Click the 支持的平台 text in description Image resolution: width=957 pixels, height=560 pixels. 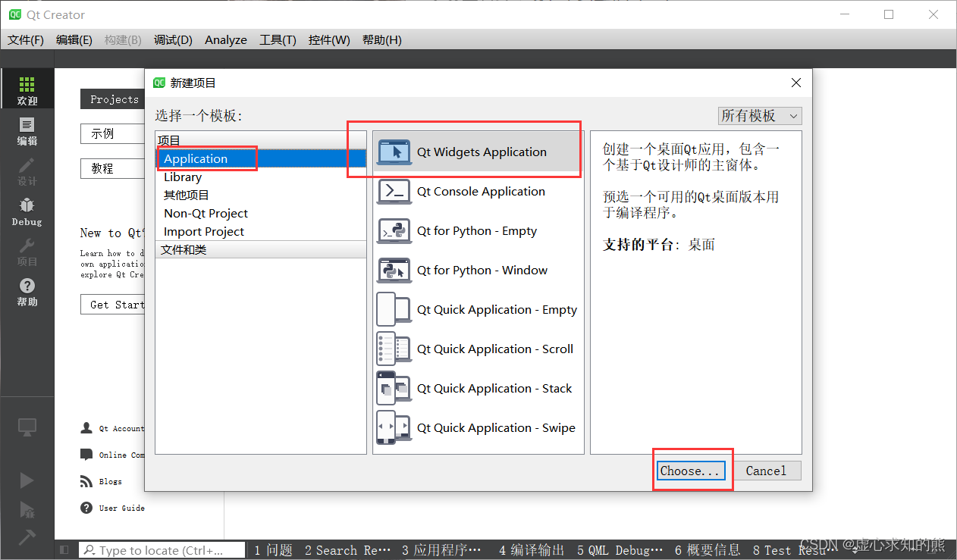pos(639,245)
